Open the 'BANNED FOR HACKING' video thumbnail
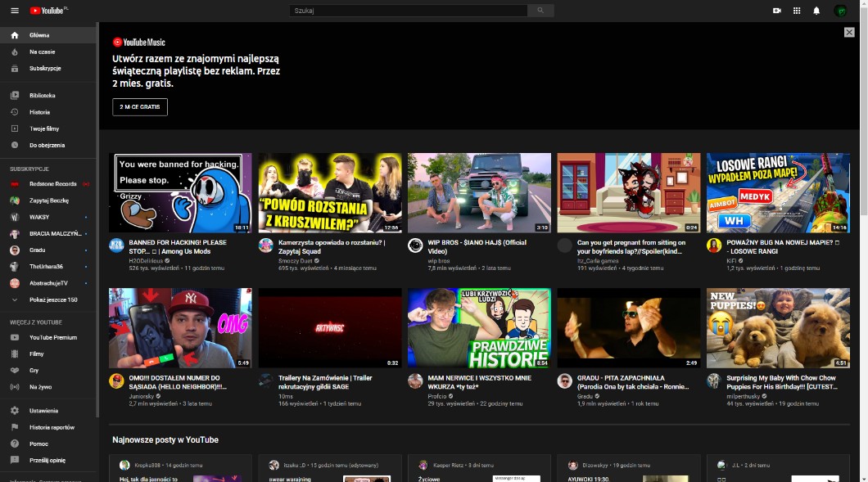This screenshot has height=482, width=868. coord(180,192)
